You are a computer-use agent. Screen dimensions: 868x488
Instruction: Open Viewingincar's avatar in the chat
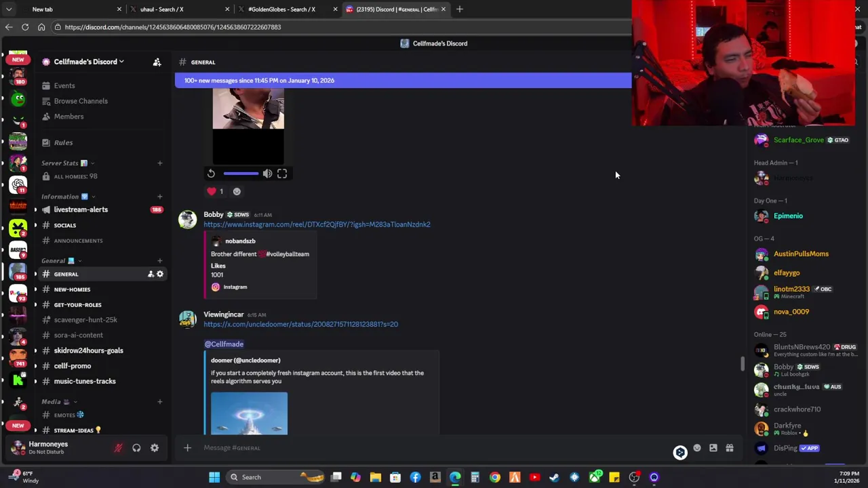pyautogui.click(x=187, y=320)
